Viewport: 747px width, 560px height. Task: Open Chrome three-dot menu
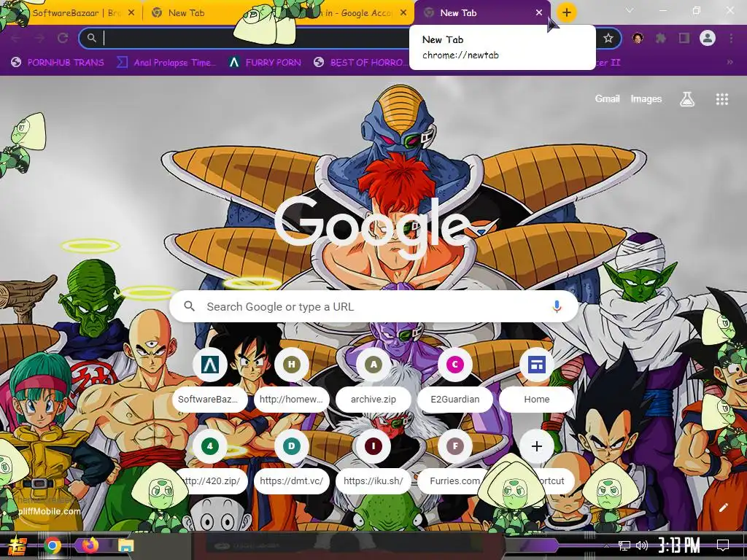point(731,38)
